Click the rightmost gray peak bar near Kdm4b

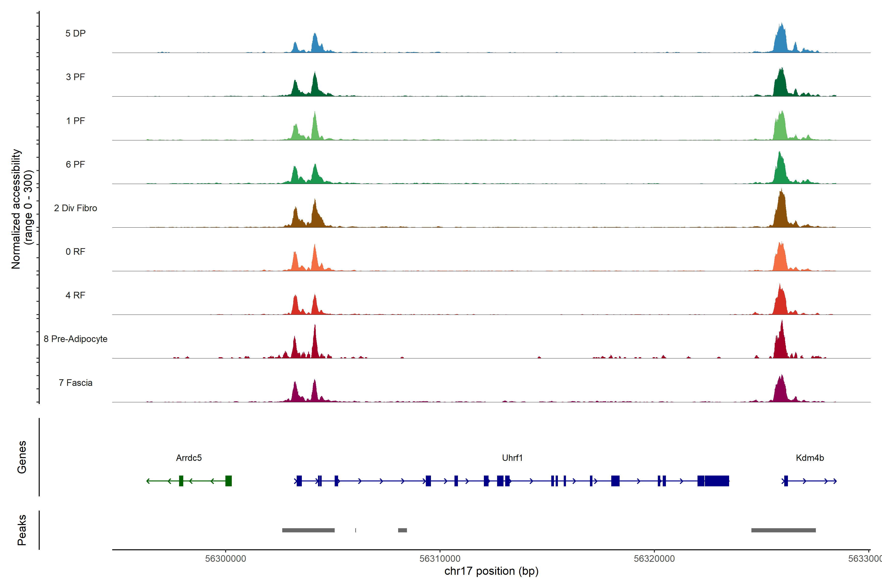tap(783, 530)
